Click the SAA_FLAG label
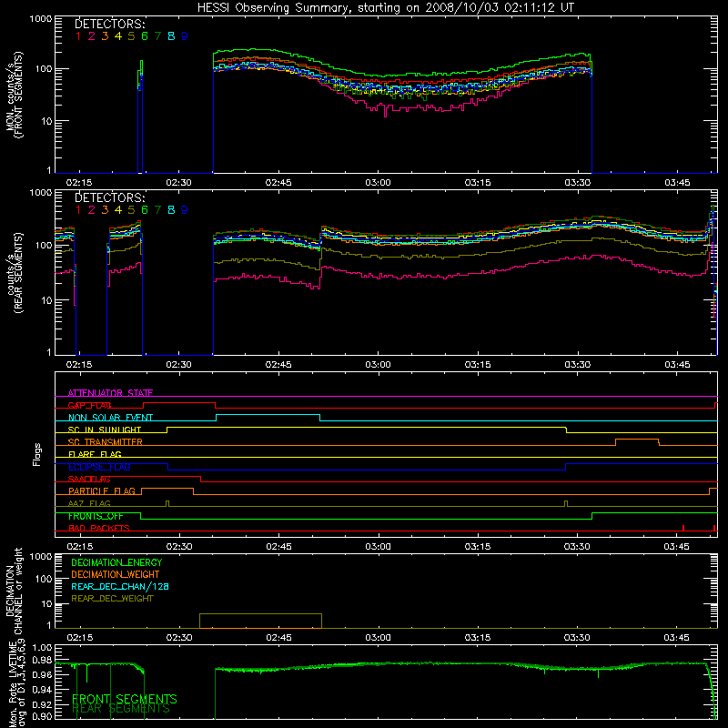This screenshot has width=728, height=728. point(89,480)
